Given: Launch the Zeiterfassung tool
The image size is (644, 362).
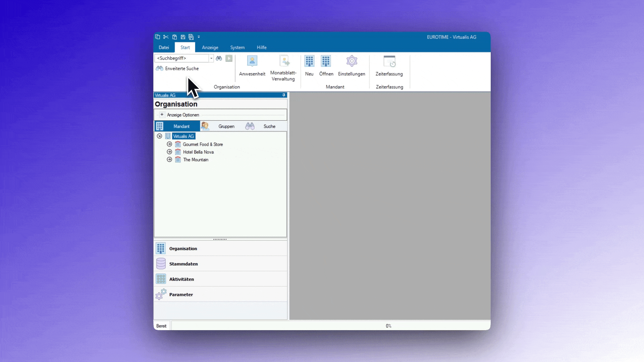Looking at the screenshot, I should pyautogui.click(x=389, y=66).
